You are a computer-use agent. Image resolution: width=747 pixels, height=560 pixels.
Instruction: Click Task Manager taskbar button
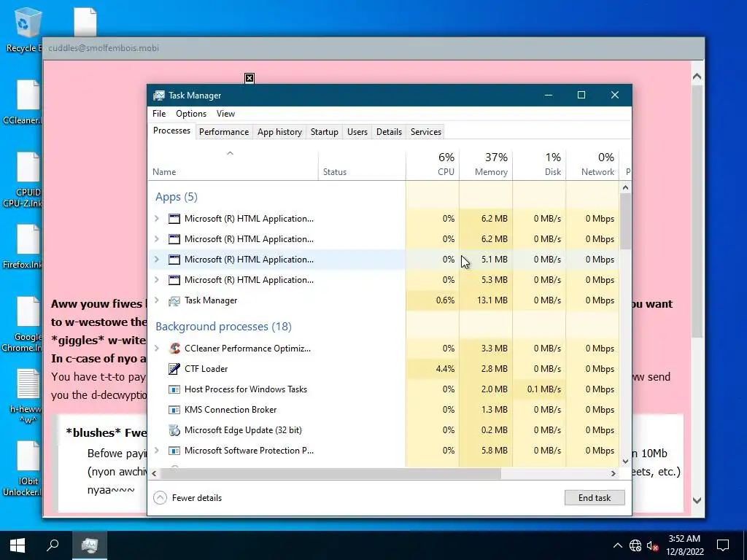point(90,545)
